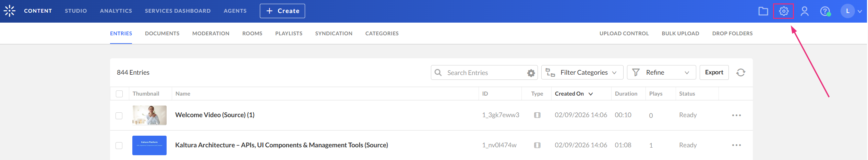868x160 pixels.
Task: Open the help question mark icon
Action: tap(825, 11)
